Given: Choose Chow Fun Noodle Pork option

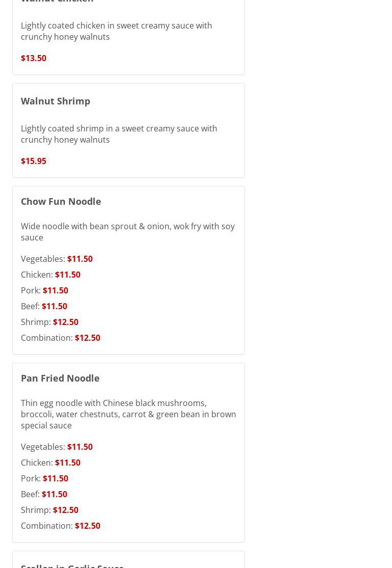Looking at the screenshot, I should pos(44,290).
